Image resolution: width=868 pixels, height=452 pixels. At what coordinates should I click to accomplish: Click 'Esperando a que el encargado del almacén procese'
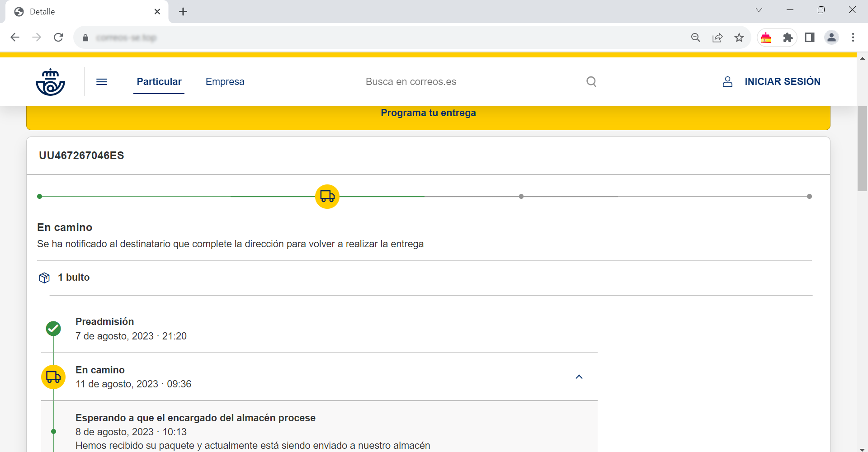(x=195, y=418)
